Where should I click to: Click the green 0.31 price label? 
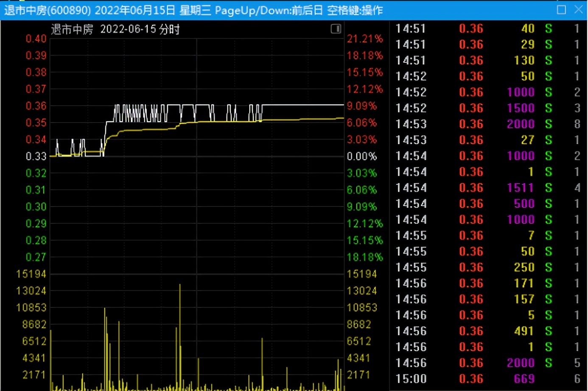pyautogui.click(x=36, y=190)
